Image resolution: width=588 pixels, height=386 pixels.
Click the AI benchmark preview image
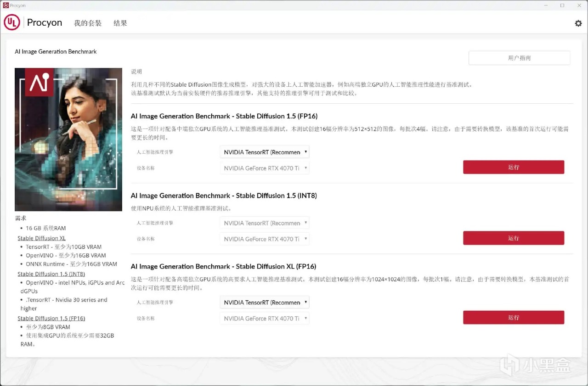point(68,140)
